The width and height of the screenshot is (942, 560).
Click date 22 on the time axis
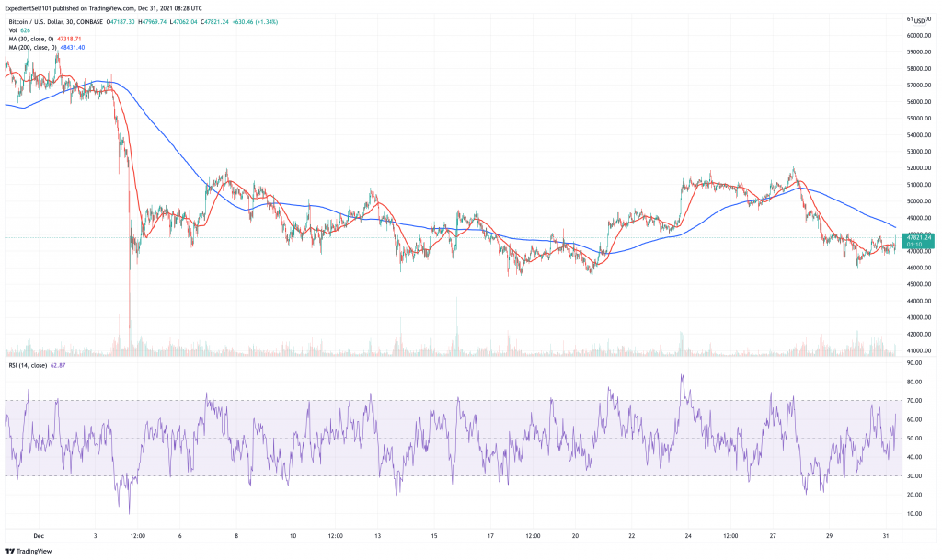point(631,536)
